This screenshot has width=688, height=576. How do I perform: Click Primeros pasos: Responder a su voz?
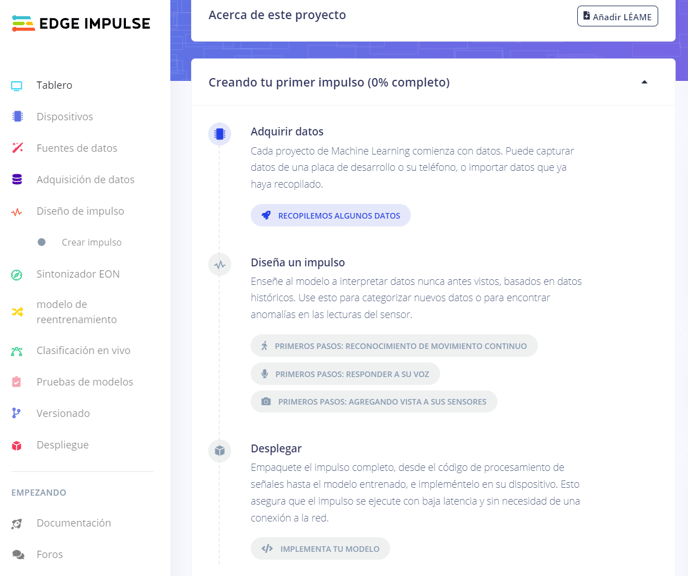(x=345, y=374)
